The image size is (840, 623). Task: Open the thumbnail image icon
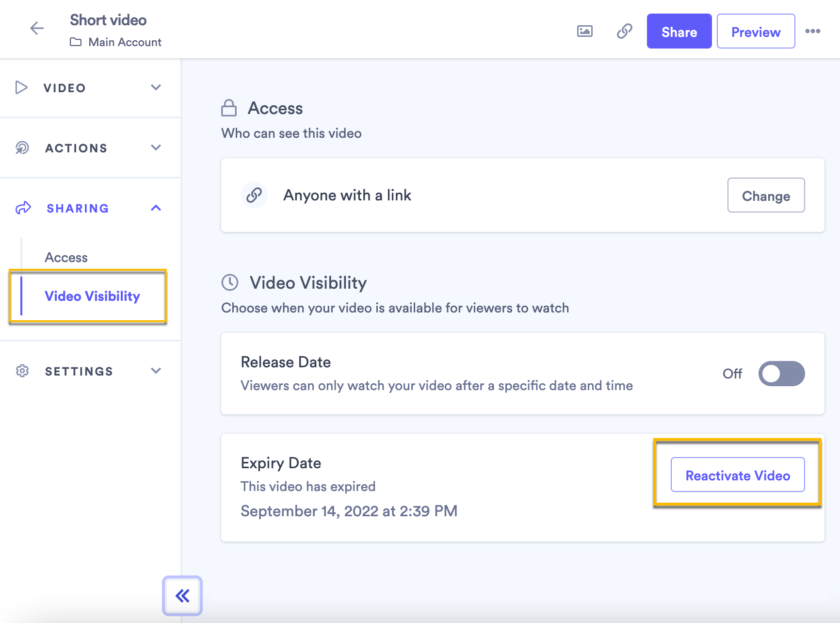[585, 31]
